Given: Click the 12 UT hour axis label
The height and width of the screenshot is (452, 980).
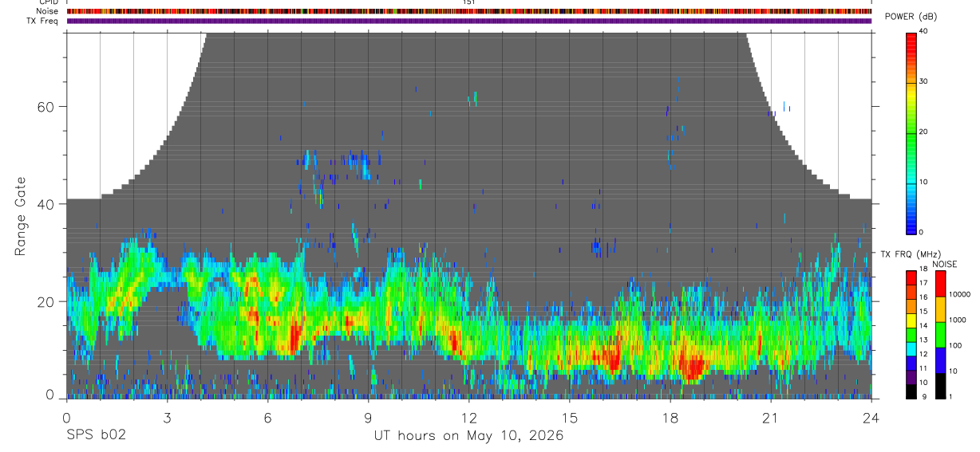Looking at the screenshot, I should pos(468,418).
